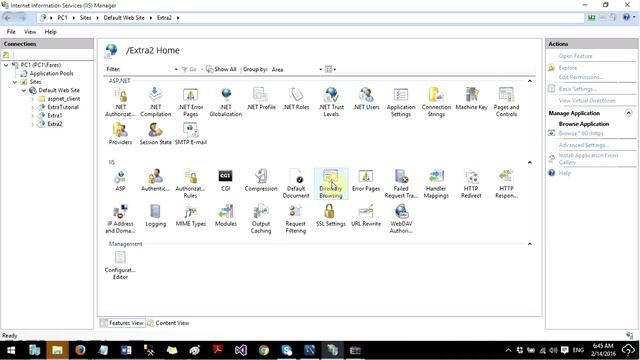This screenshot has height=360, width=640.
Task: Open the URL Rewrite feature
Action: [366, 216]
